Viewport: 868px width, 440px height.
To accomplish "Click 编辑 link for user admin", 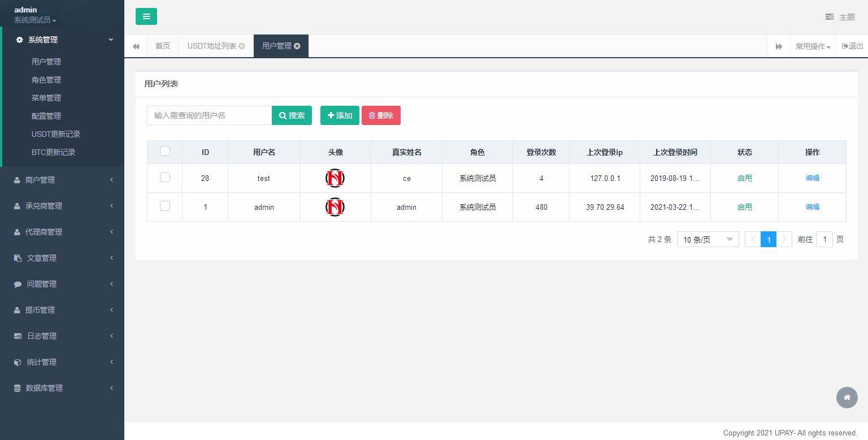I will click(812, 207).
